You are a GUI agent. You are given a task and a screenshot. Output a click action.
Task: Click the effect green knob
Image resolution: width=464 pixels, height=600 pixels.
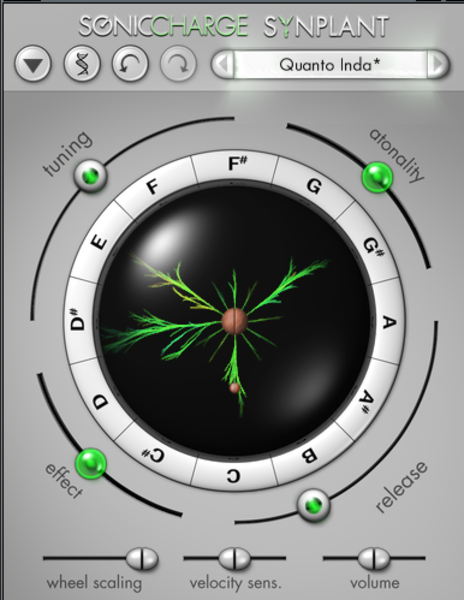91,463
